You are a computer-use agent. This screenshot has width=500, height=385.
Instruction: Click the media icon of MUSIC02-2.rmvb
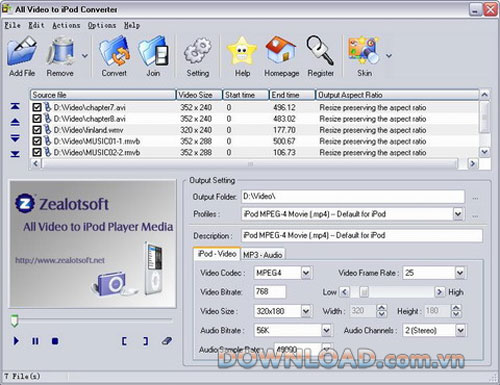click(48, 152)
